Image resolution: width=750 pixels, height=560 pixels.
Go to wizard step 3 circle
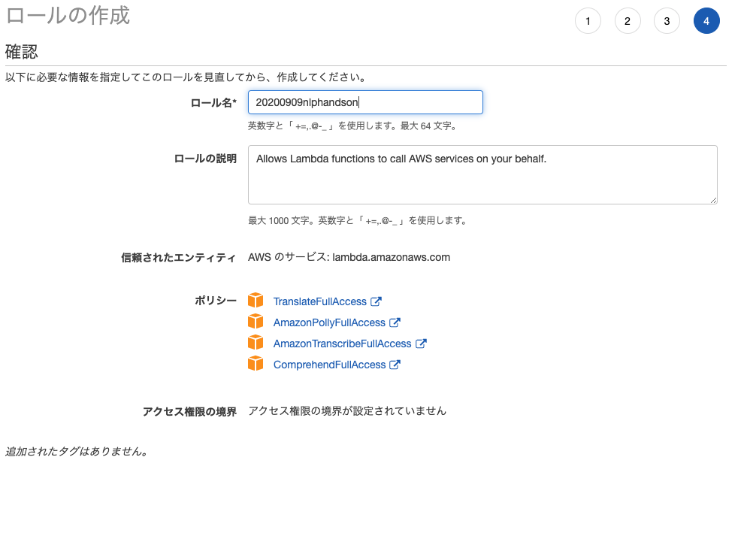667,21
